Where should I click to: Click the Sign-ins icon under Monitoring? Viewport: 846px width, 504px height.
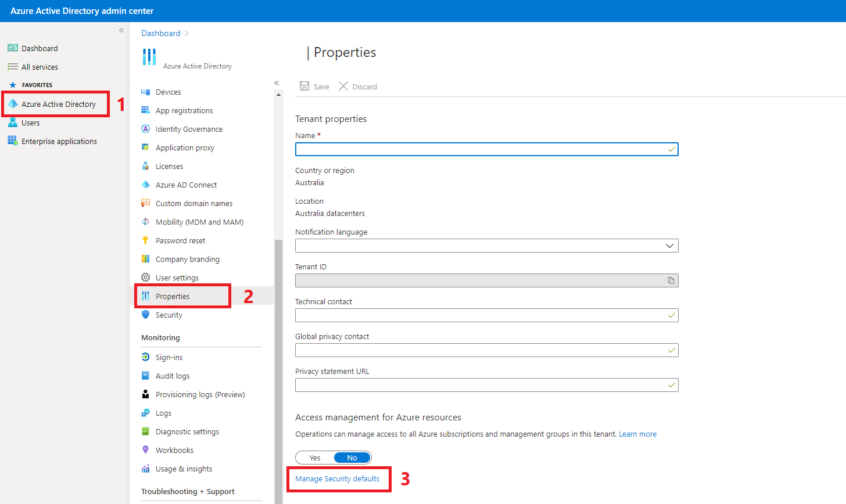pyautogui.click(x=146, y=357)
